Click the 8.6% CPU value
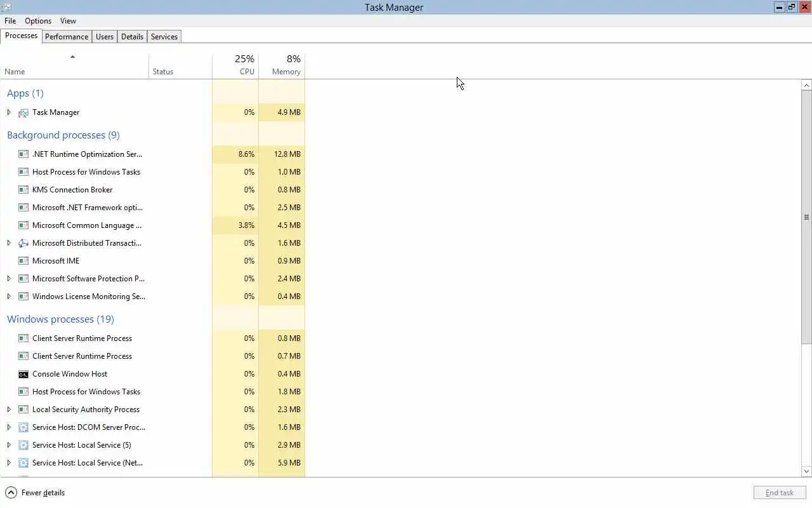Viewport: 812px width, 508px height. click(246, 154)
